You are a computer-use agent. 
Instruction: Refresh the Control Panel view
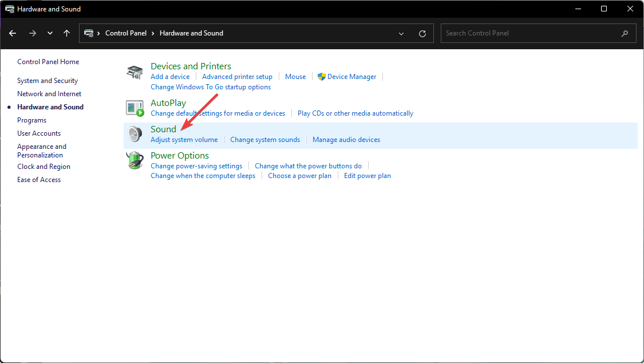pyautogui.click(x=422, y=34)
